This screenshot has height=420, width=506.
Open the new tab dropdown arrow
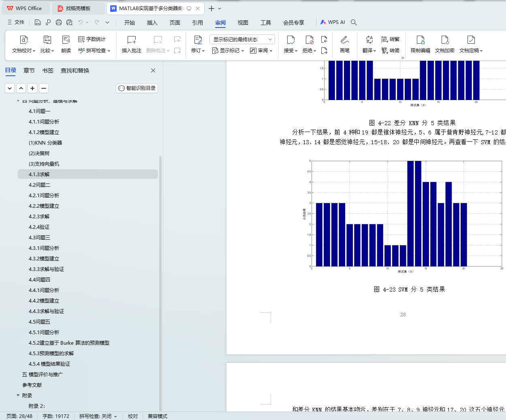tap(220, 8)
